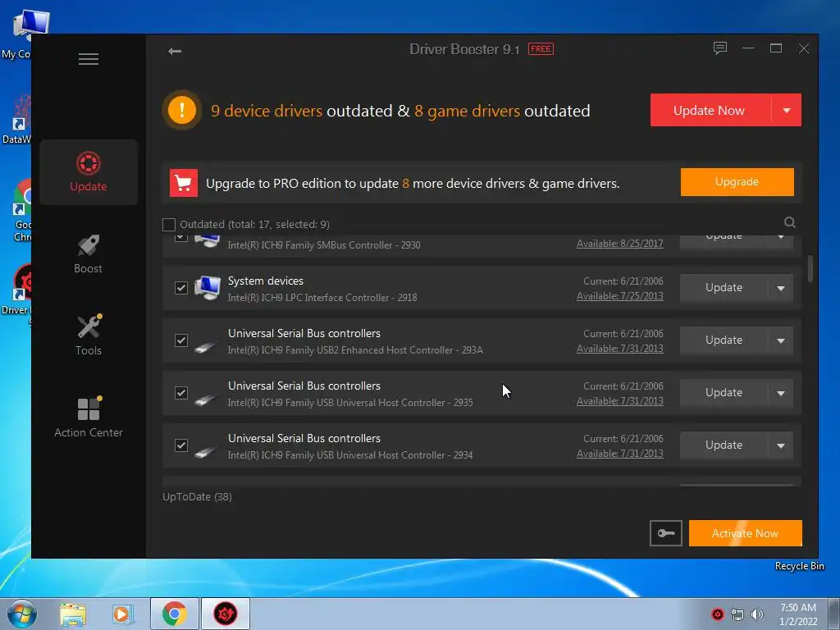Click the red FREE edition badge
The height and width of the screenshot is (630, 840).
(541, 48)
